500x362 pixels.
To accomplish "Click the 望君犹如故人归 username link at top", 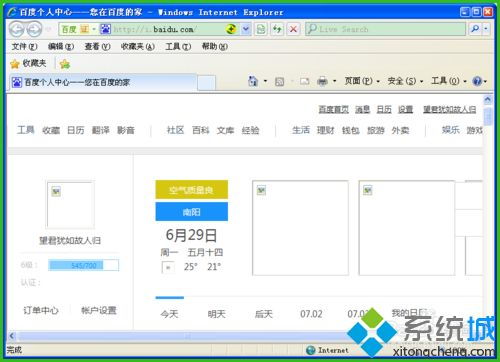I will tap(450, 109).
